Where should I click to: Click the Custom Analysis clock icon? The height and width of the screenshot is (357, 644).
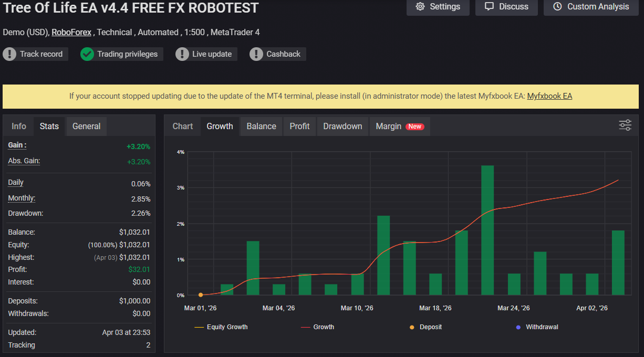(557, 7)
